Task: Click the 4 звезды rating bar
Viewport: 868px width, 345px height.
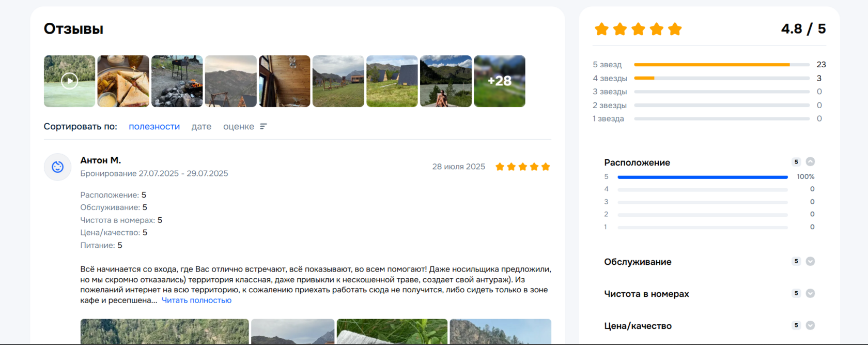Action: click(x=722, y=78)
